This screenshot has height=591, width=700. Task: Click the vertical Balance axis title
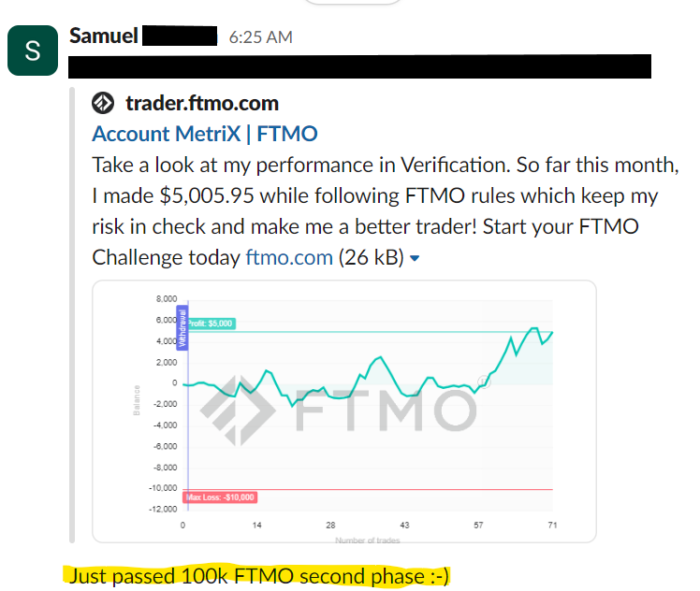click(137, 400)
